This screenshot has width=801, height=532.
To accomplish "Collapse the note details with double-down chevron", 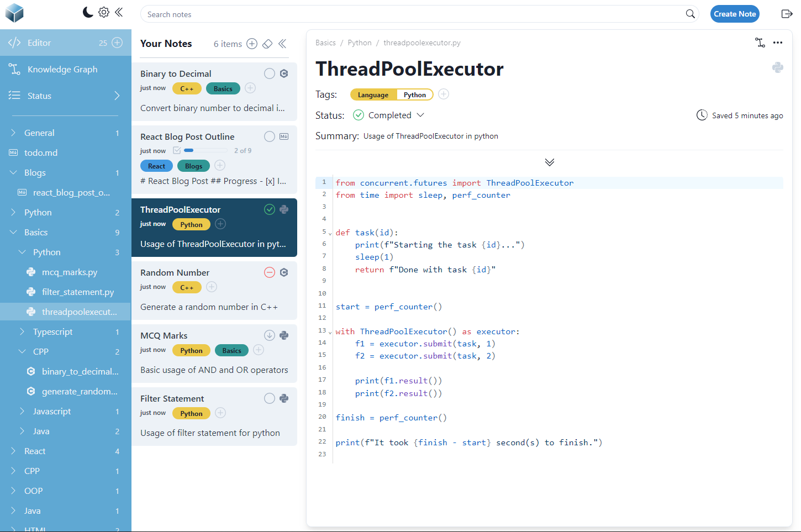I will tap(549, 162).
